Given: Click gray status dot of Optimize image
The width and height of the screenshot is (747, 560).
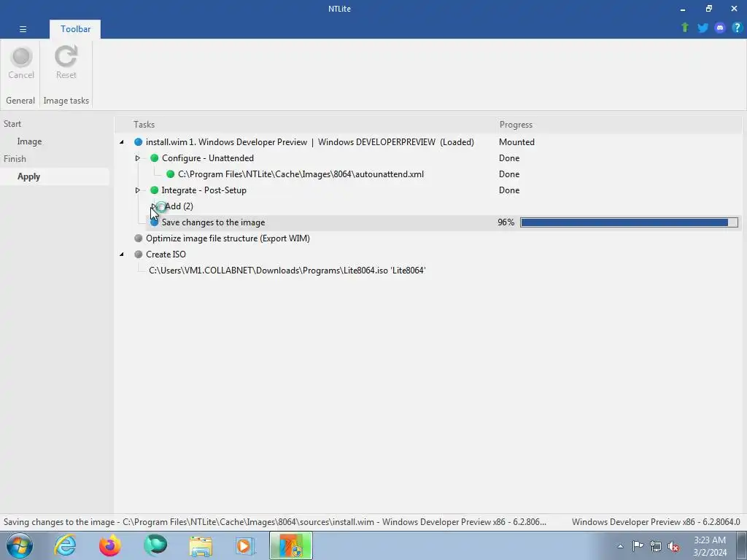Looking at the screenshot, I should coord(138,238).
